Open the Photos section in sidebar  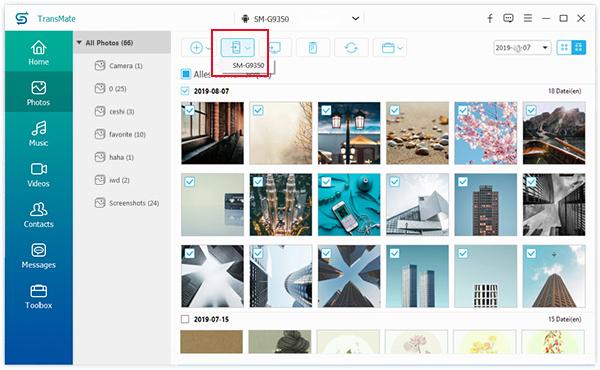point(39,92)
